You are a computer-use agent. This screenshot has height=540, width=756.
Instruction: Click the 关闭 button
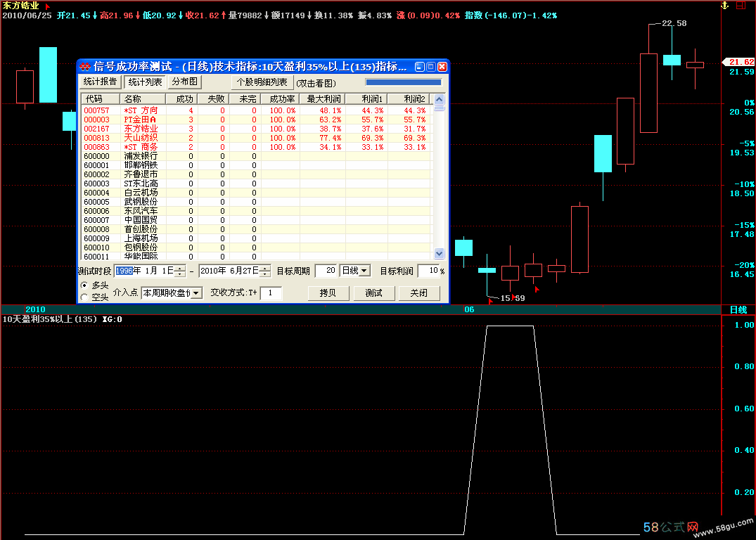[419, 293]
